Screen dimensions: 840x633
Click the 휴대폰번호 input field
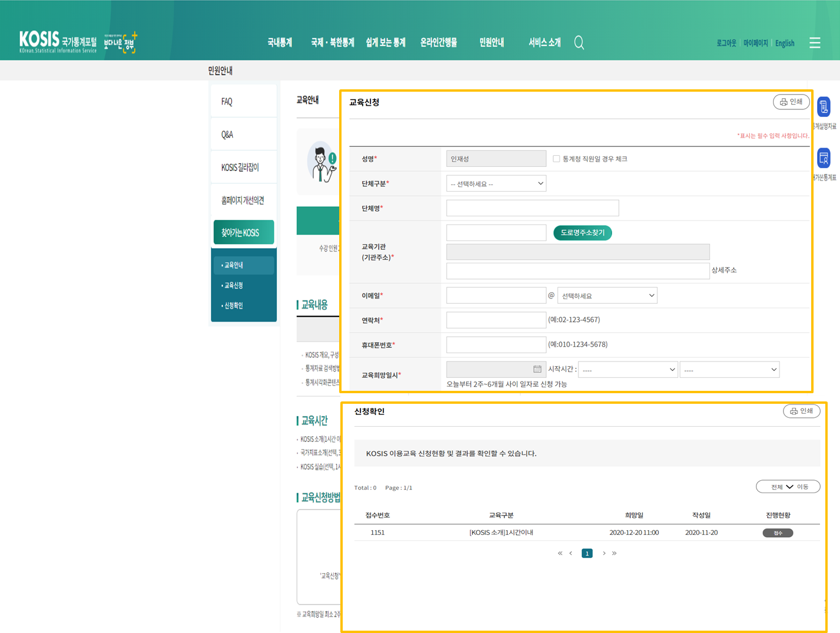coord(496,344)
